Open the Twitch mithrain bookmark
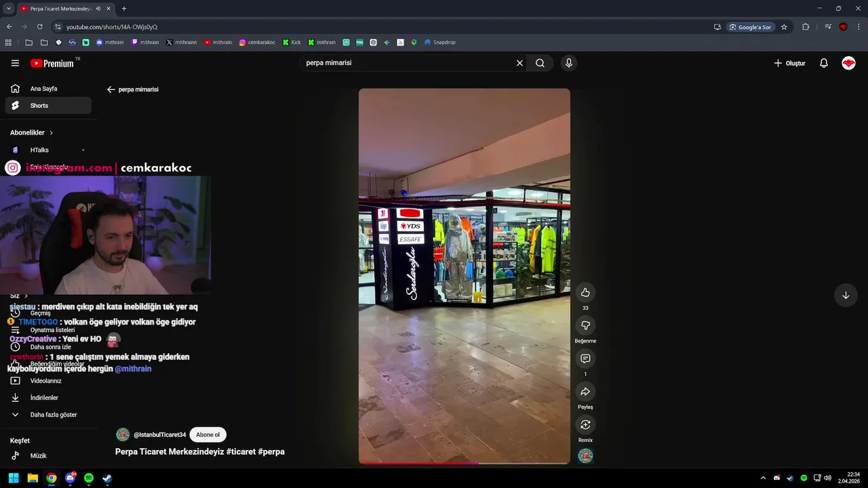This screenshot has height=488, width=868. tap(145, 42)
